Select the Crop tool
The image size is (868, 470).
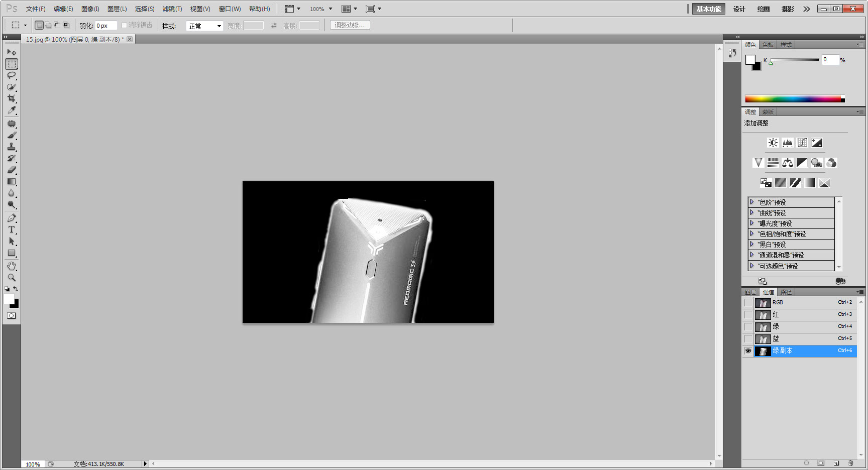coord(12,98)
